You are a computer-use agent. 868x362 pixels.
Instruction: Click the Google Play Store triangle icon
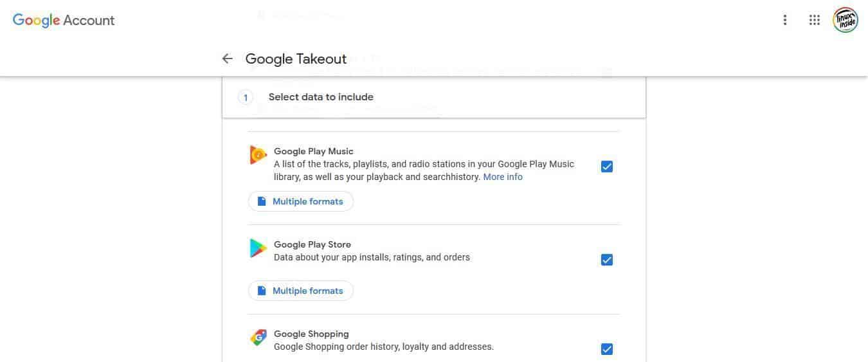(258, 248)
